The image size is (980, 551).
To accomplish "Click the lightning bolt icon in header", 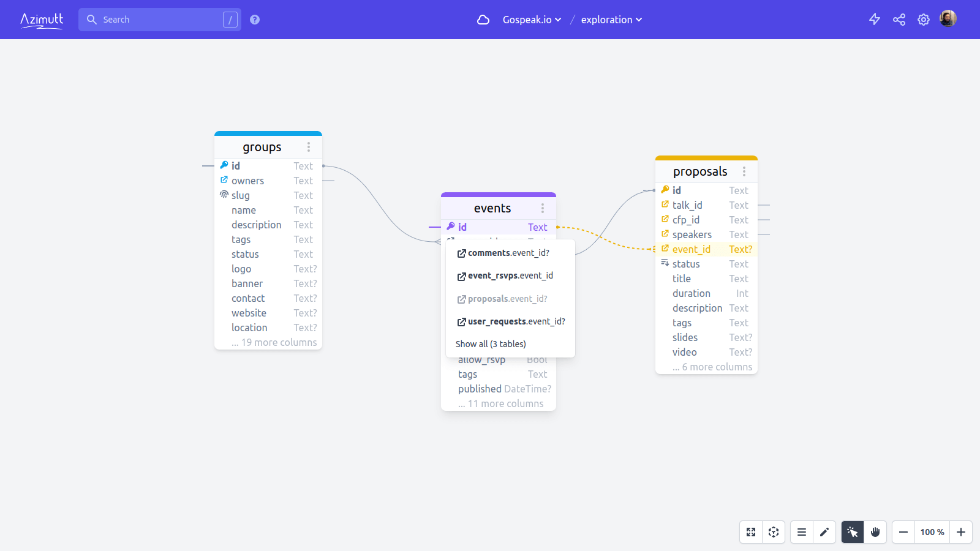I will tap(875, 20).
